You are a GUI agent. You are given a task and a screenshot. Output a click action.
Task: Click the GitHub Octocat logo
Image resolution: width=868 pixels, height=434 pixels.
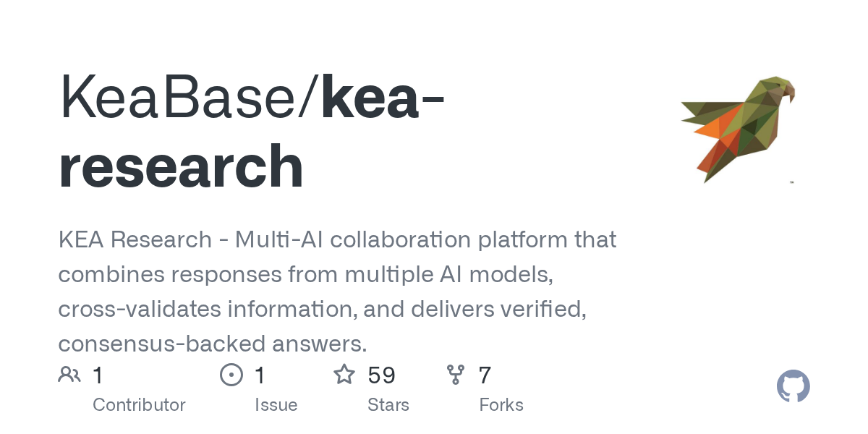pos(793,387)
